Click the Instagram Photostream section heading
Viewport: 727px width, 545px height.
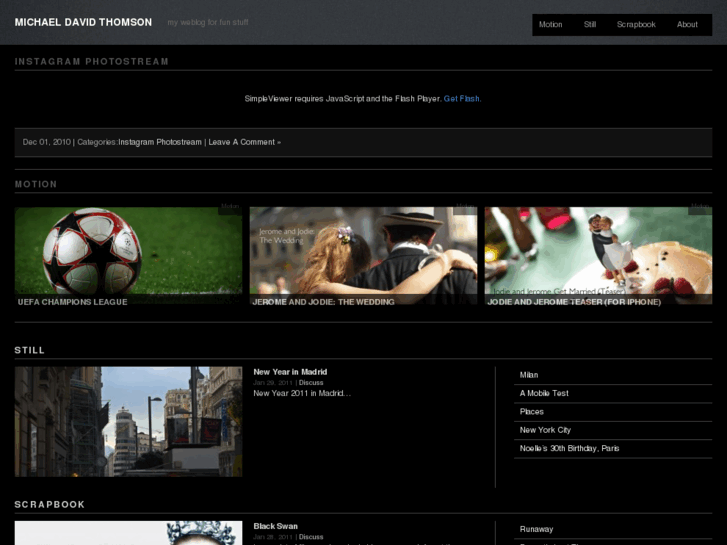(x=91, y=62)
